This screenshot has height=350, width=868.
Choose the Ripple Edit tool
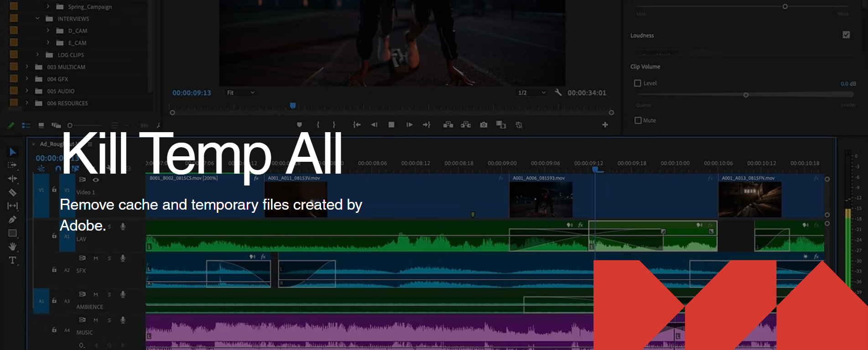pyautogui.click(x=13, y=179)
